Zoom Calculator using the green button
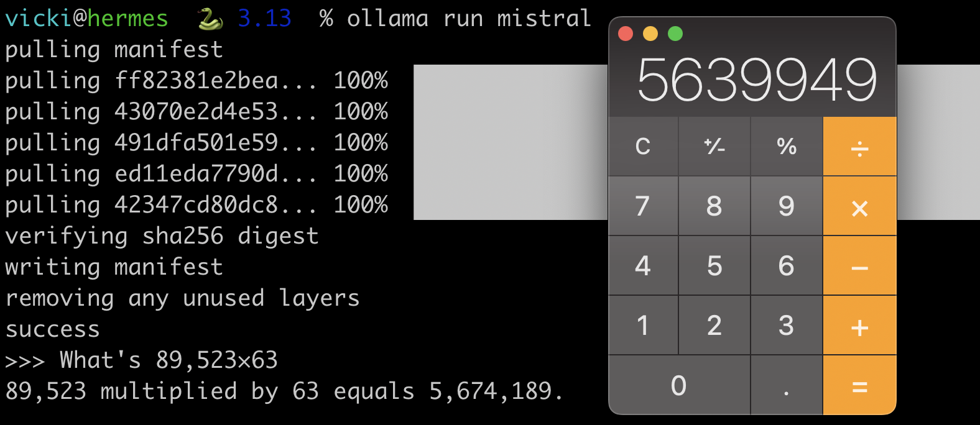 pos(675,34)
